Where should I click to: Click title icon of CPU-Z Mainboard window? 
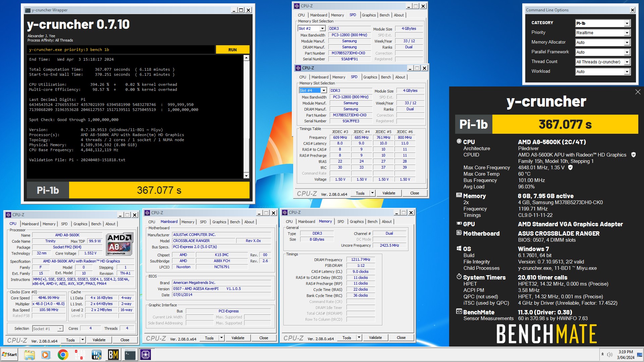[147, 213]
